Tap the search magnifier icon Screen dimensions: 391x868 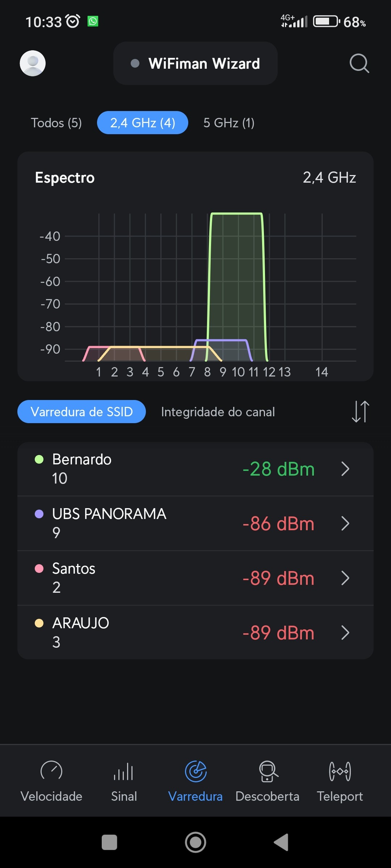click(359, 63)
